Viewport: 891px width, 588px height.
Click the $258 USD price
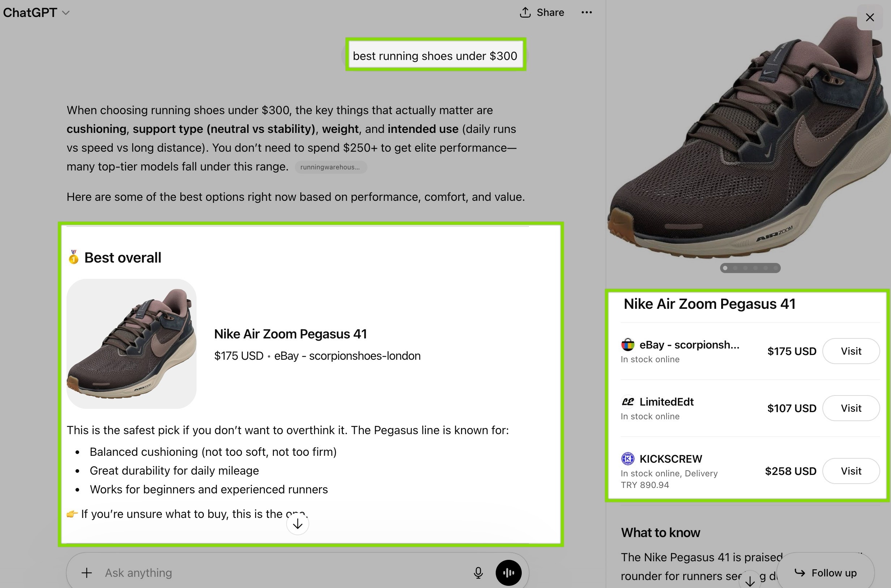791,471
